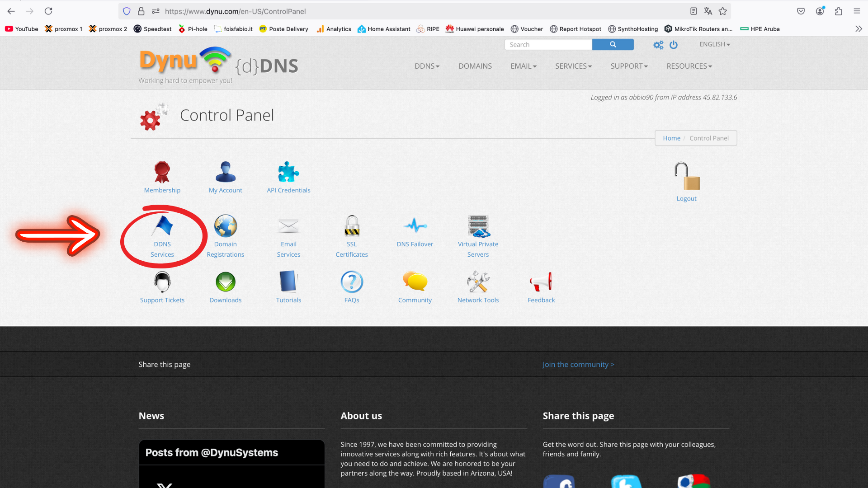Open the proxmox 1 bookmark
The height and width of the screenshot is (488, 868).
point(64,29)
